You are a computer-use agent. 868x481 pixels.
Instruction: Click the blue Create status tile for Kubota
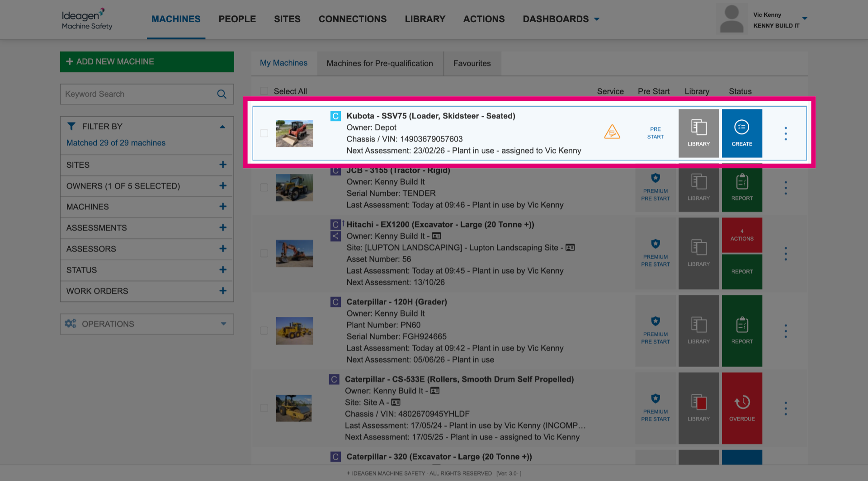(x=742, y=133)
